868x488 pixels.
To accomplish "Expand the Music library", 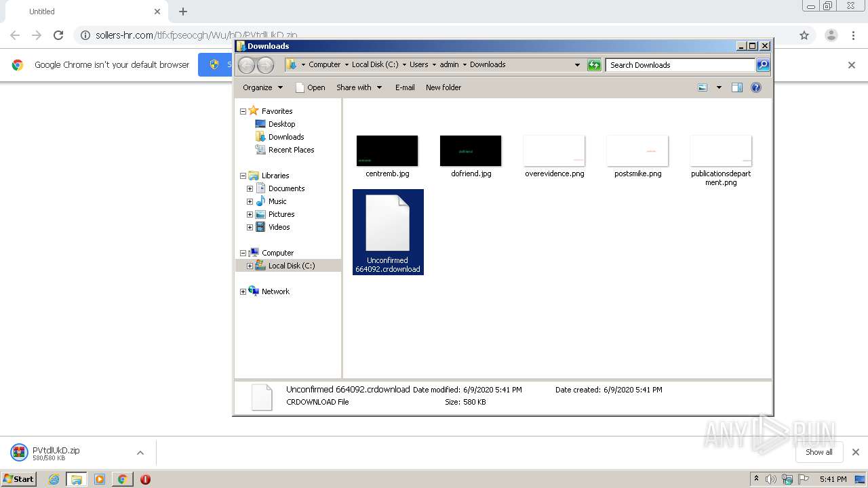I will 250,201.
